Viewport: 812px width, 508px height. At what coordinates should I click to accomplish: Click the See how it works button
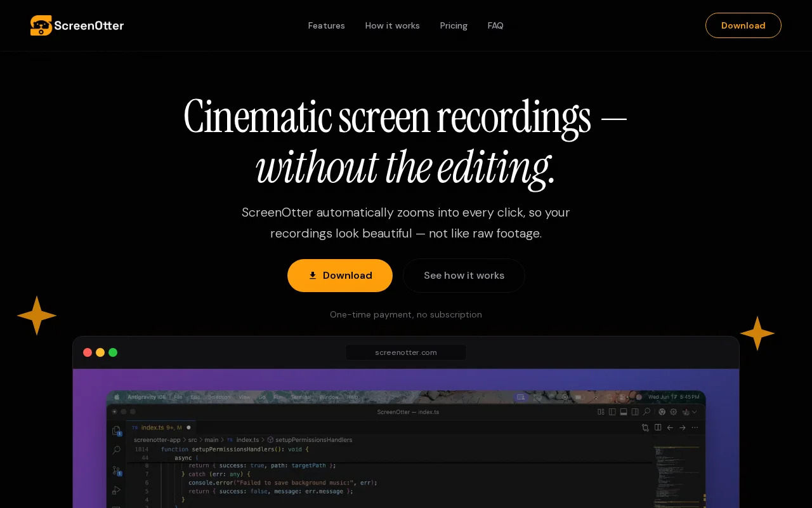464,276
